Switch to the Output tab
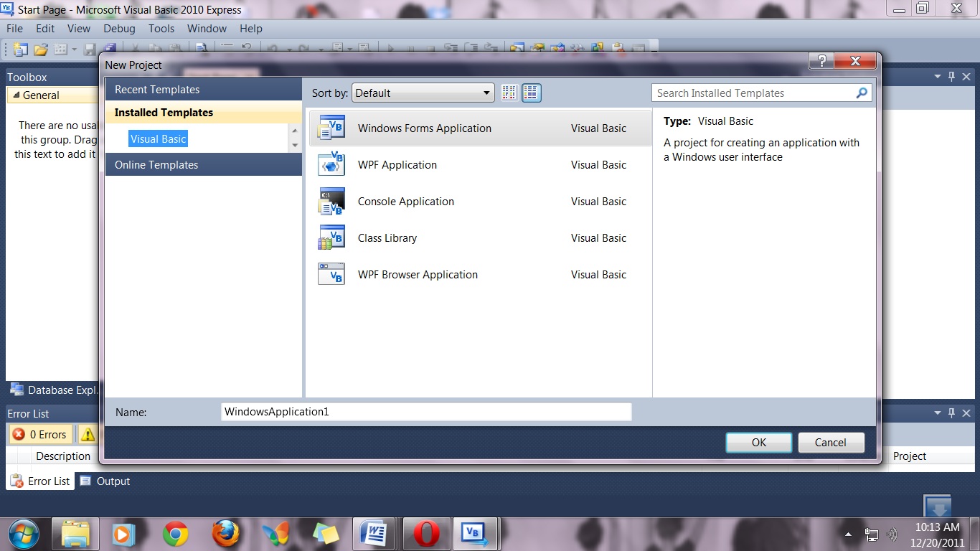 point(105,481)
